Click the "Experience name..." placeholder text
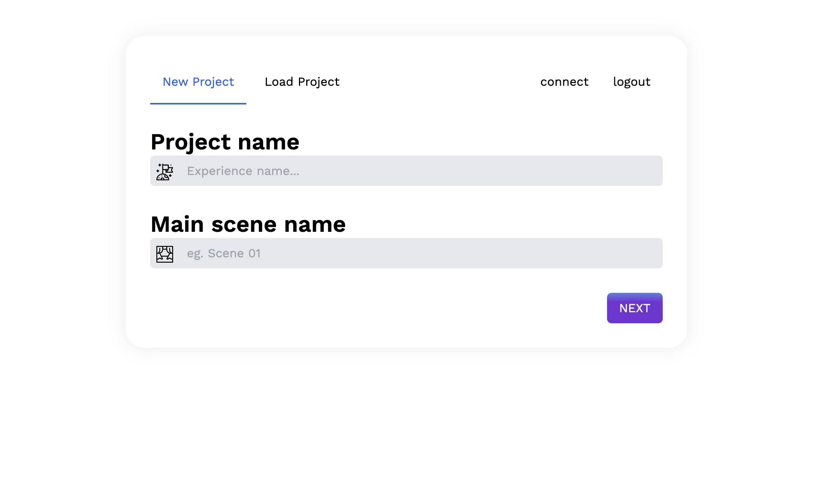The width and height of the screenshot is (816, 504). tap(243, 171)
